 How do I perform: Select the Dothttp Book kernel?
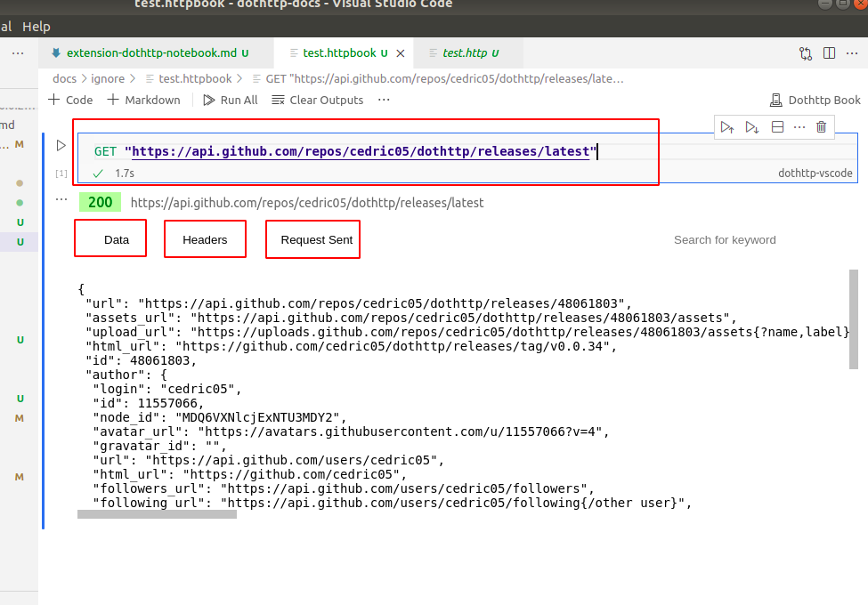(815, 101)
